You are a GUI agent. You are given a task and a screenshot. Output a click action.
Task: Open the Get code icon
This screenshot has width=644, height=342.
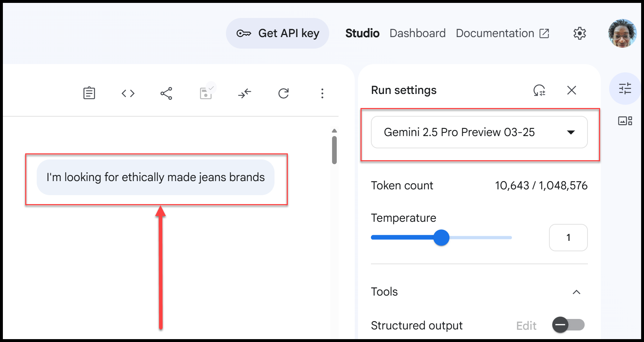click(x=128, y=93)
